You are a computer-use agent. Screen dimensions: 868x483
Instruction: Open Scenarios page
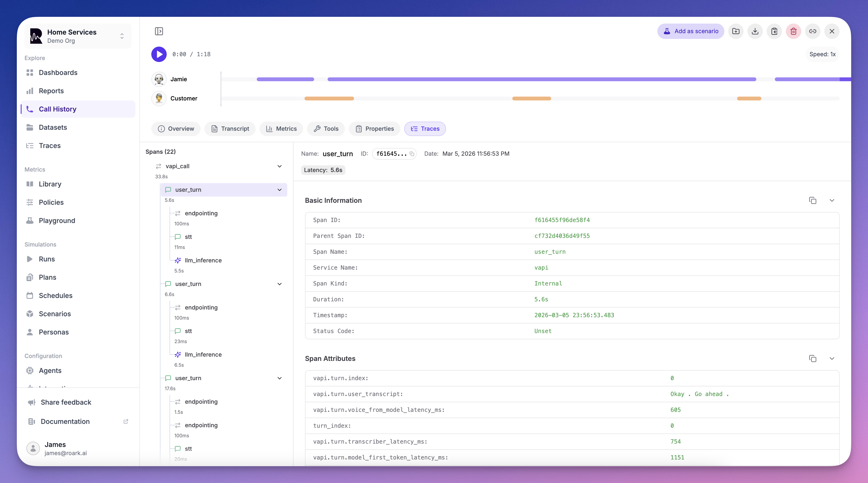[78, 314]
